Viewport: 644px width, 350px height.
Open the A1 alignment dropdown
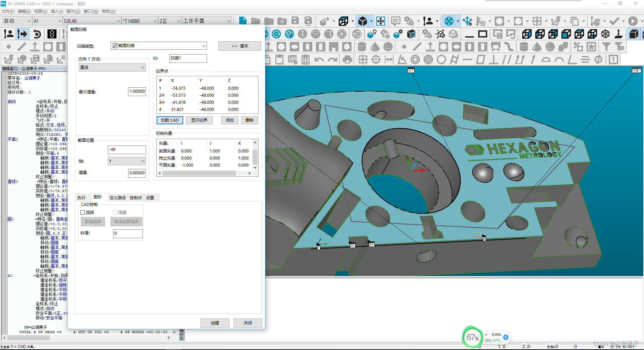(x=47, y=21)
